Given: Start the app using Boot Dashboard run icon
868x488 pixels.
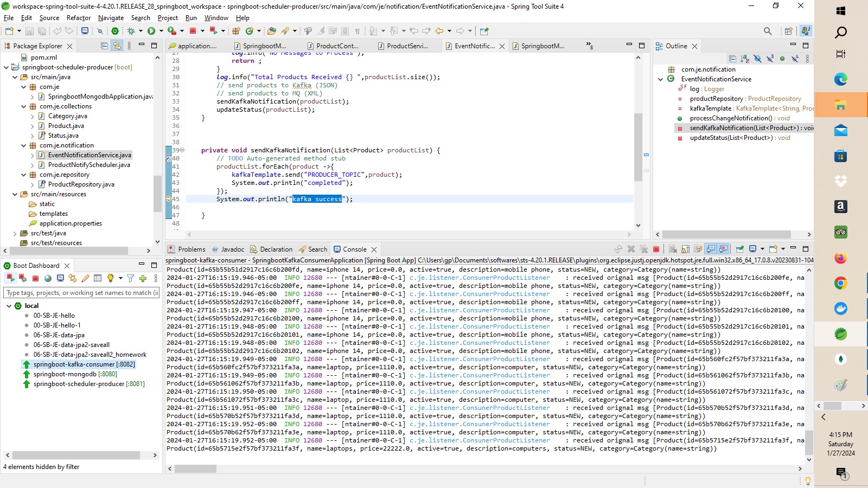Looking at the screenshot, I should 10,278.
